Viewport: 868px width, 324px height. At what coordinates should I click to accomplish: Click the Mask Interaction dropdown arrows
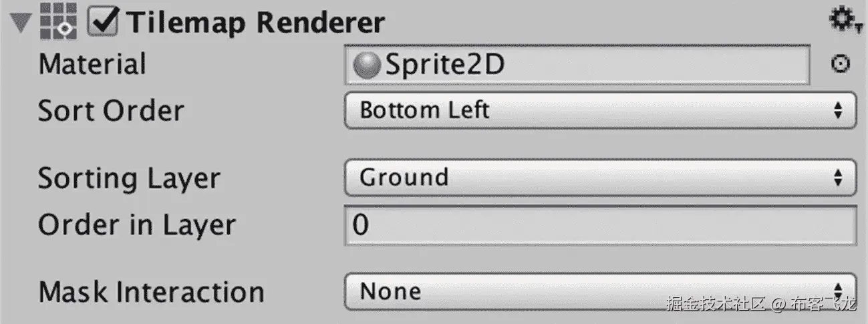point(839,292)
